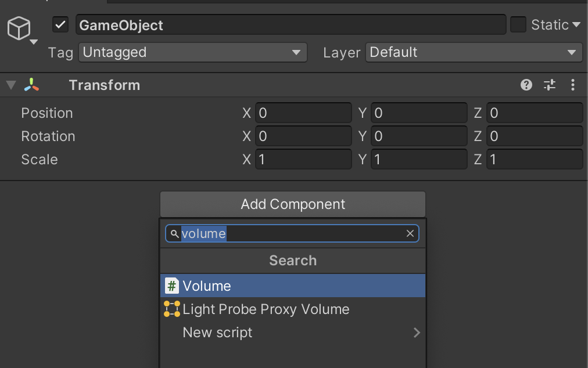Open the Layer dropdown showing Default

click(x=474, y=52)
